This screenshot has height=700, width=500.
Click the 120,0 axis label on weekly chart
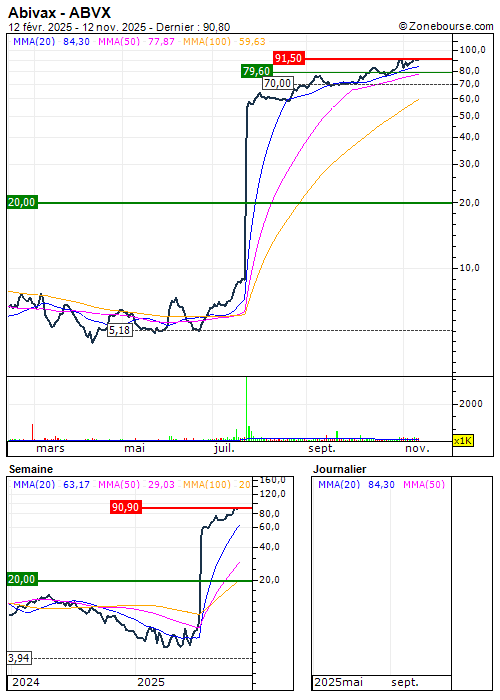click(x=272, y=494)
